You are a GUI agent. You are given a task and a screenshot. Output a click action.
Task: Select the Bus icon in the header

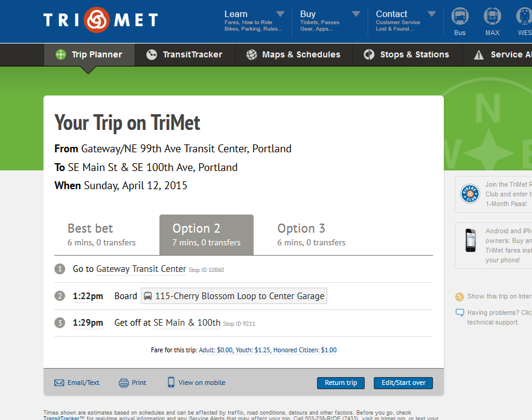pos(460,16)
